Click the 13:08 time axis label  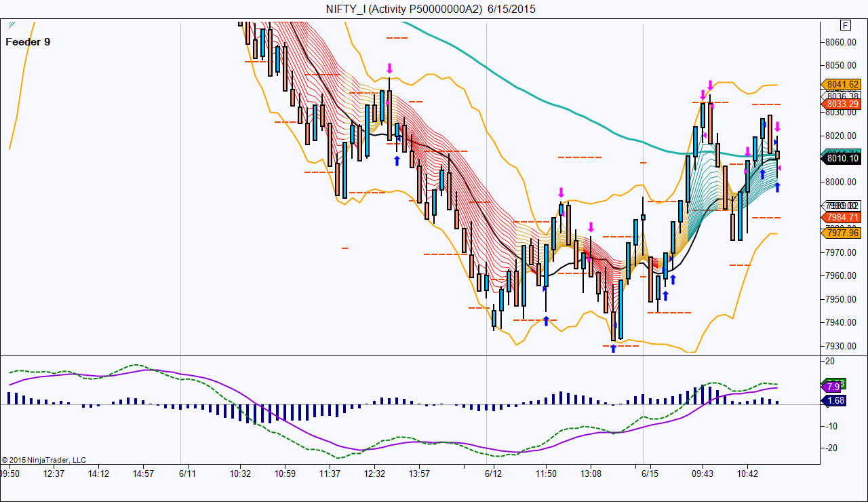(591, 474)
